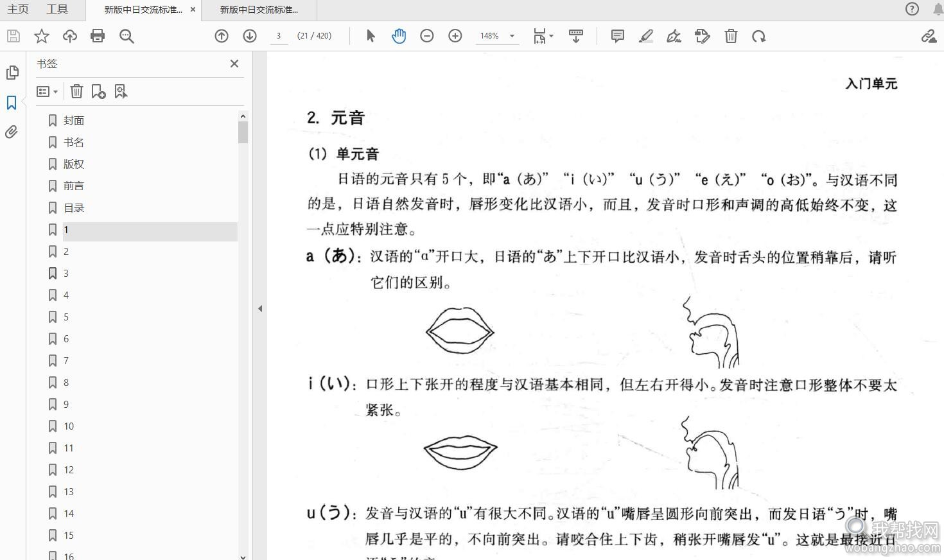
Task: Close the first document tab
Action: point(193,10)
